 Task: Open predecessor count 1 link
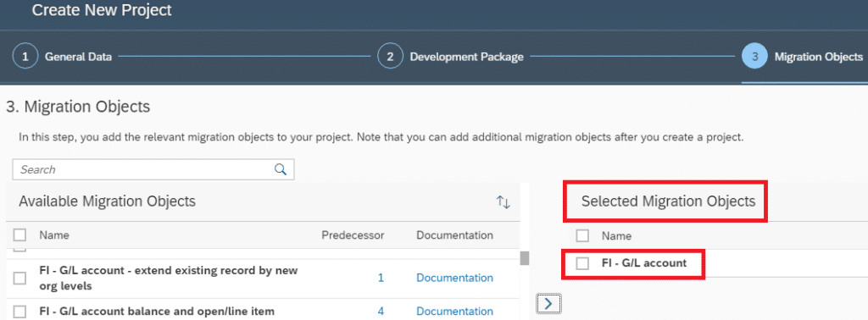tap(381, 278)
